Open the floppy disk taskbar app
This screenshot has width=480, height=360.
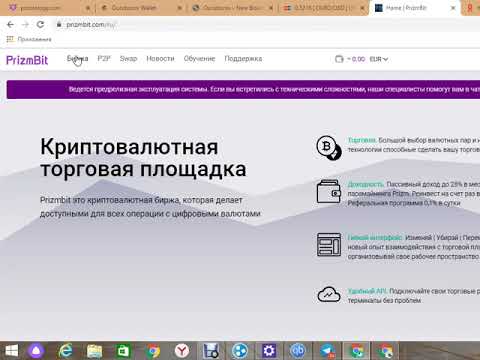211,351
